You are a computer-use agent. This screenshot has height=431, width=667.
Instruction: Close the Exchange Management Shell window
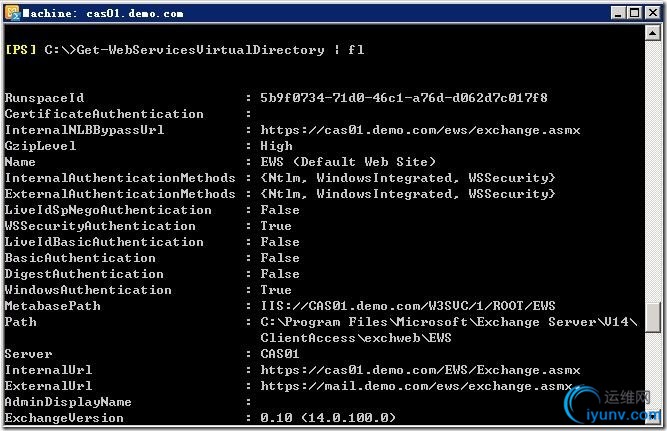click(x=653, y=13)
